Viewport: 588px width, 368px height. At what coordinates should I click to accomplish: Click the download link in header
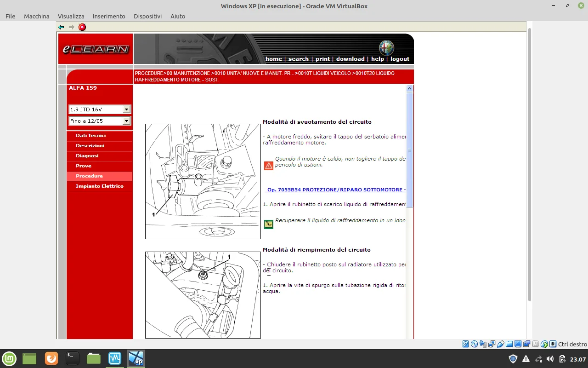tap(350, 59)
